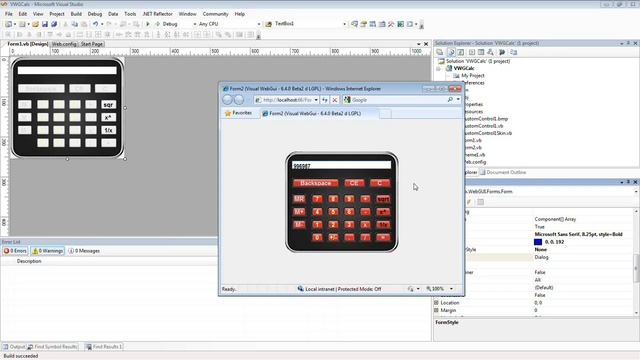Image resolution: width=640 pixels, height=360 pixels.
Task: Select the x^ button in the form designer
Action: [x=108, y=118]
